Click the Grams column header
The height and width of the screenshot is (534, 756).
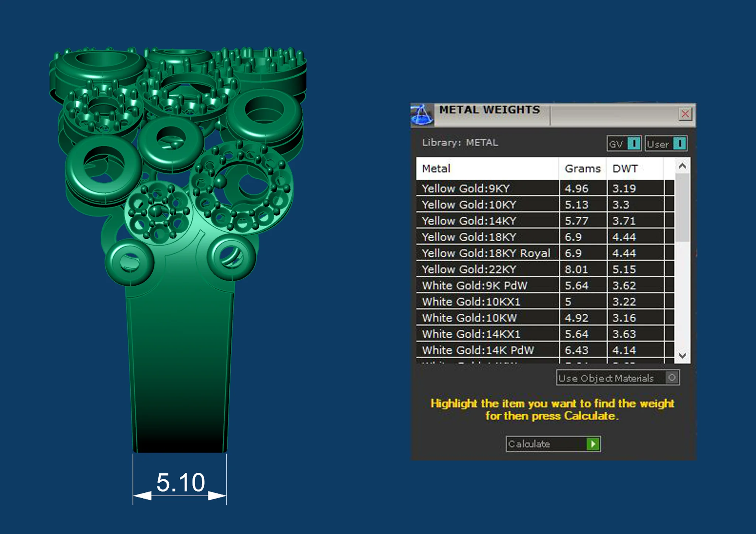click(x=583, y=169)
